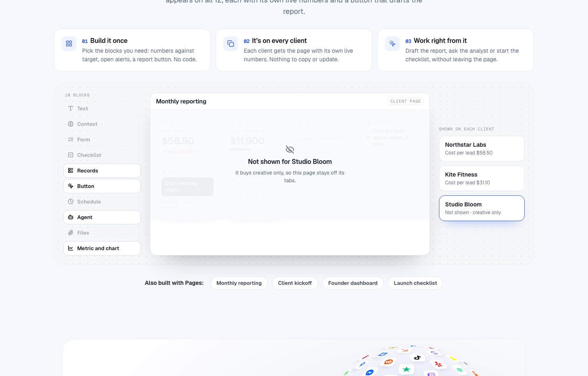This screenshot has height=376, width=588.
Task: Select the Northstar Labs client card
Action: 482,148
